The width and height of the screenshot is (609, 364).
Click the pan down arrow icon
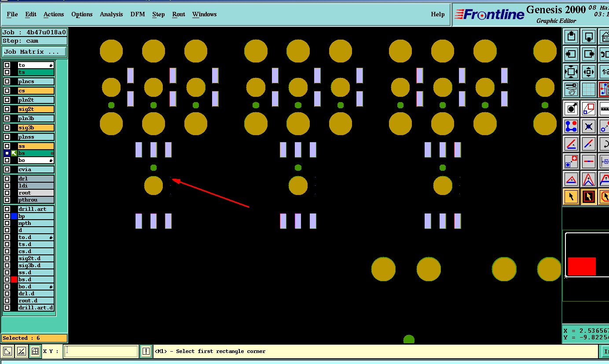coord(589,36)
